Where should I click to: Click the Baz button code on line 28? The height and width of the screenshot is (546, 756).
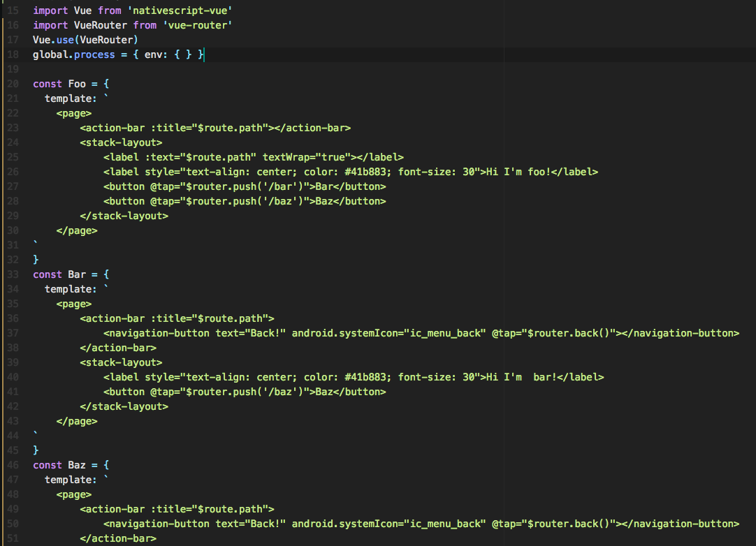(245, 202)
